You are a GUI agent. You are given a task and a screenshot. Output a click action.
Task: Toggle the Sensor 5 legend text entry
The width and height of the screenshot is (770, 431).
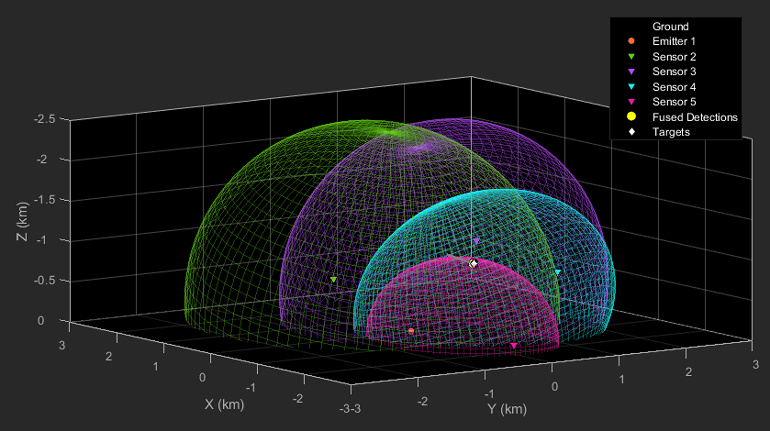[x=674, y=102]
